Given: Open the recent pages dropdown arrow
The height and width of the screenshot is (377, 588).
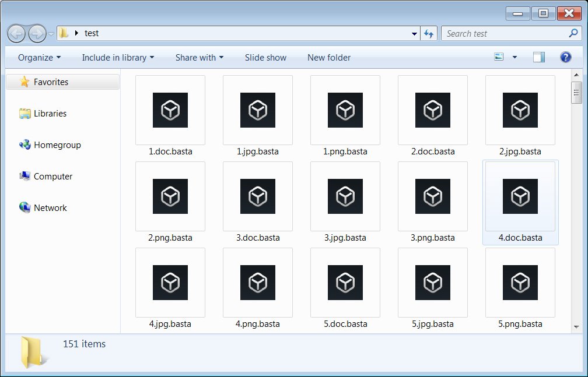Looking at the screenshot, I should coord(51,34).
